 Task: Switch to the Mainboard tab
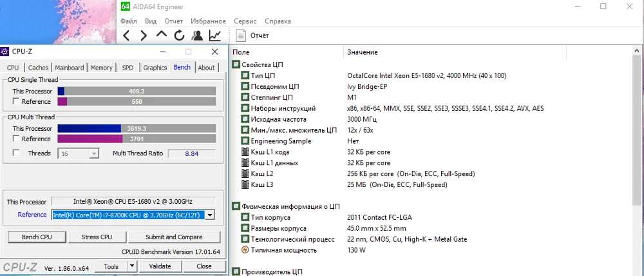[x=70, y=68]
